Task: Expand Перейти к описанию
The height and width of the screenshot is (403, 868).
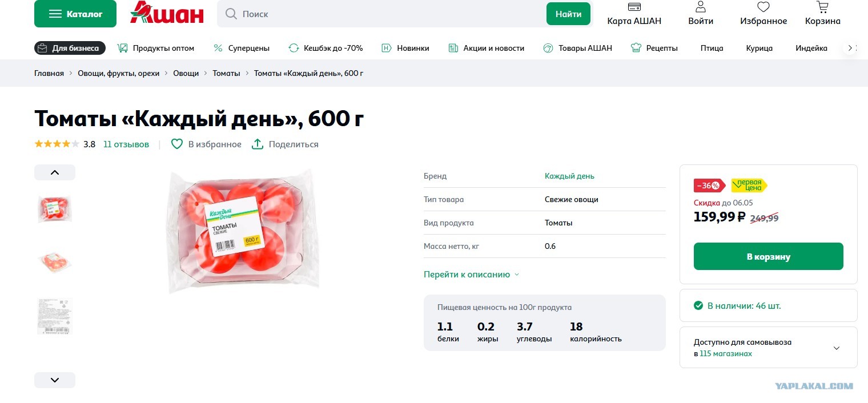Action: coord(472,275)
